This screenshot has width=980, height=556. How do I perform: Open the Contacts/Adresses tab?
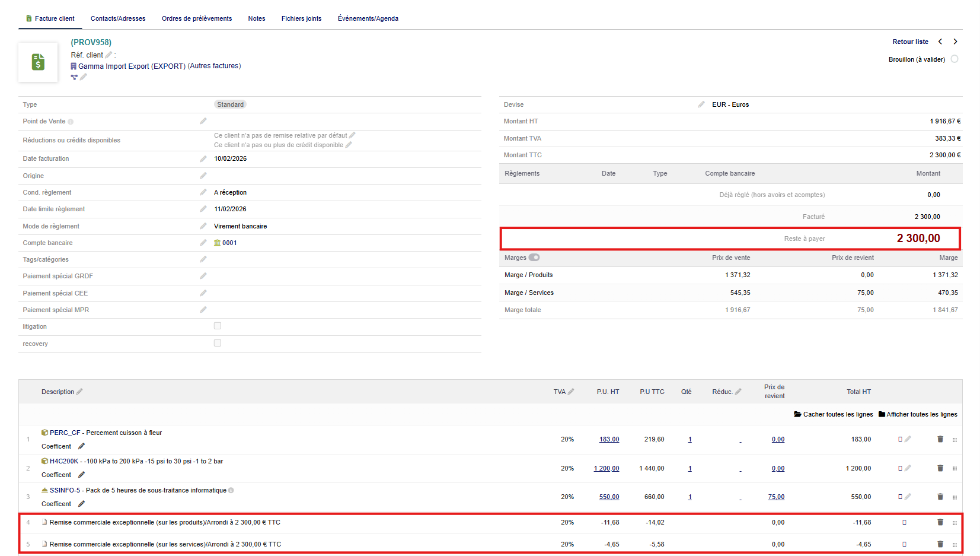[x=118, y=18]
